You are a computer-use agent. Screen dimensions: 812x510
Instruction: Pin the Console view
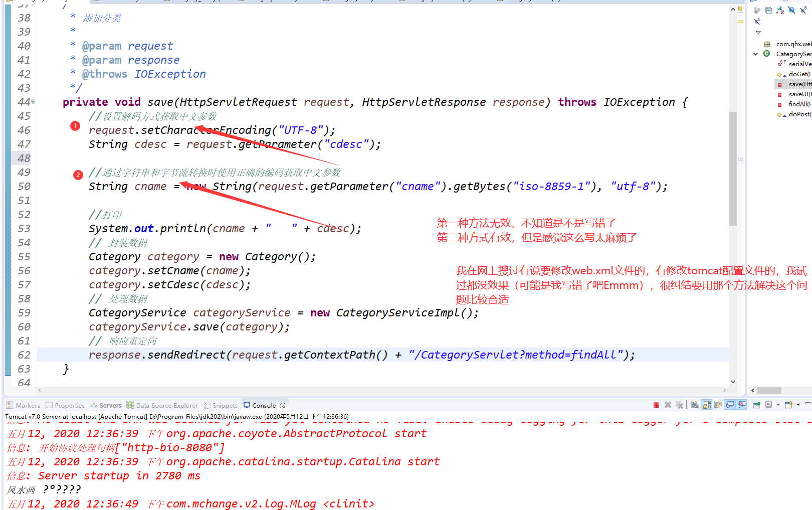coord(757,405)
